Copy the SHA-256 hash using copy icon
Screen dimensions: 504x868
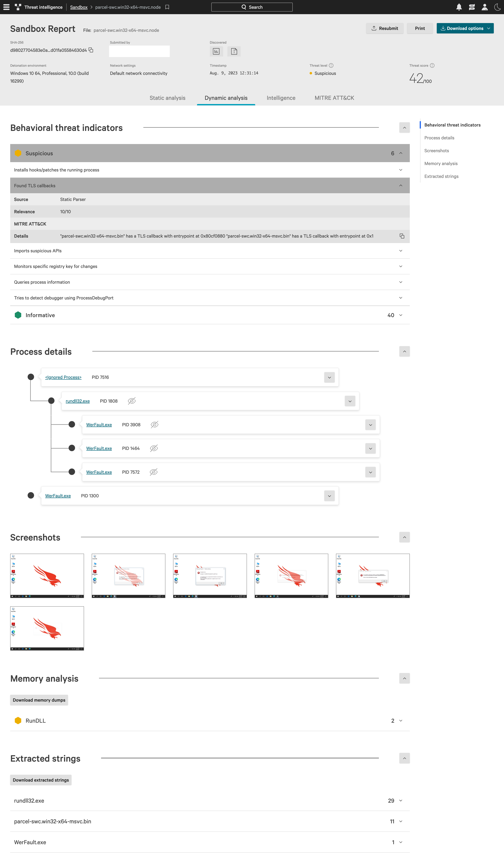[x=91, y=50]
